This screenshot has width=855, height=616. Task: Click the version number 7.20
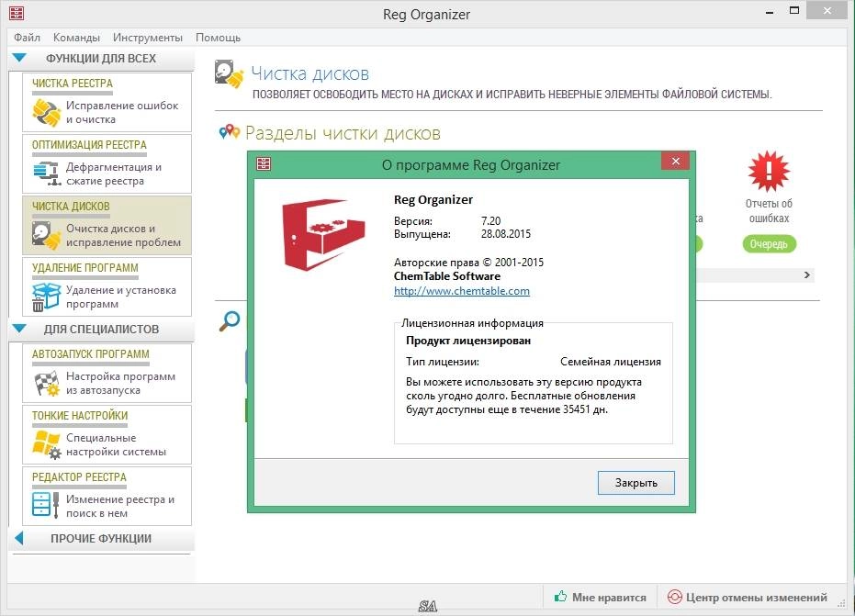pos(490,220)
